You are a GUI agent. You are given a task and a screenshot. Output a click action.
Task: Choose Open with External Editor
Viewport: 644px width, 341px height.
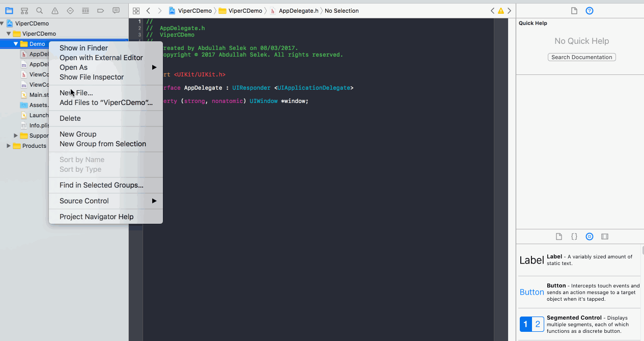(105, 58)
